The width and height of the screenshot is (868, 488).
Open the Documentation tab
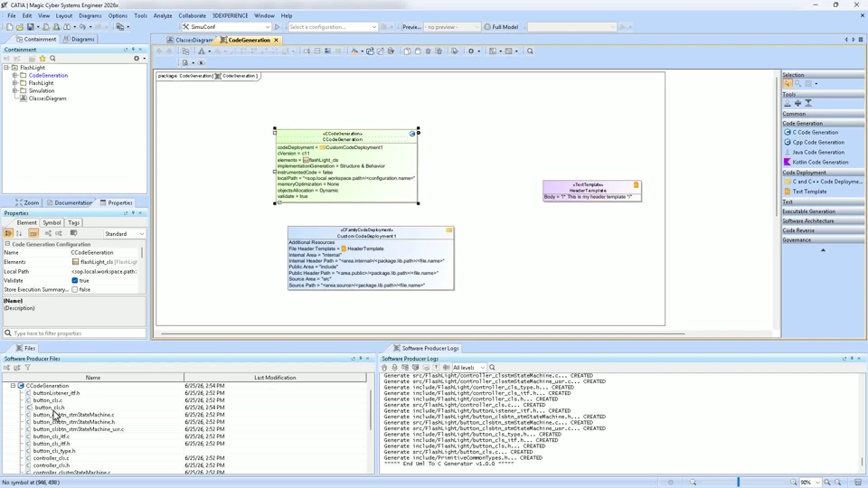click(x=70, y=202)
